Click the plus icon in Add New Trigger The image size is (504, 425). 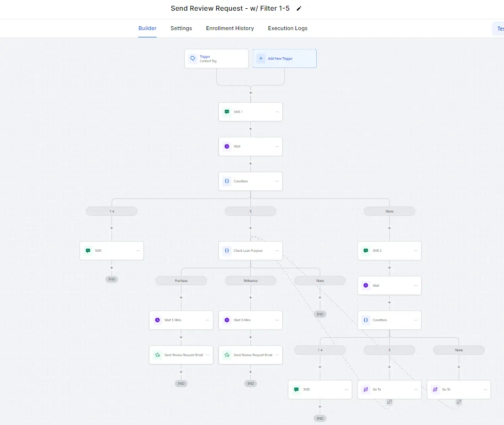point(261,59)
